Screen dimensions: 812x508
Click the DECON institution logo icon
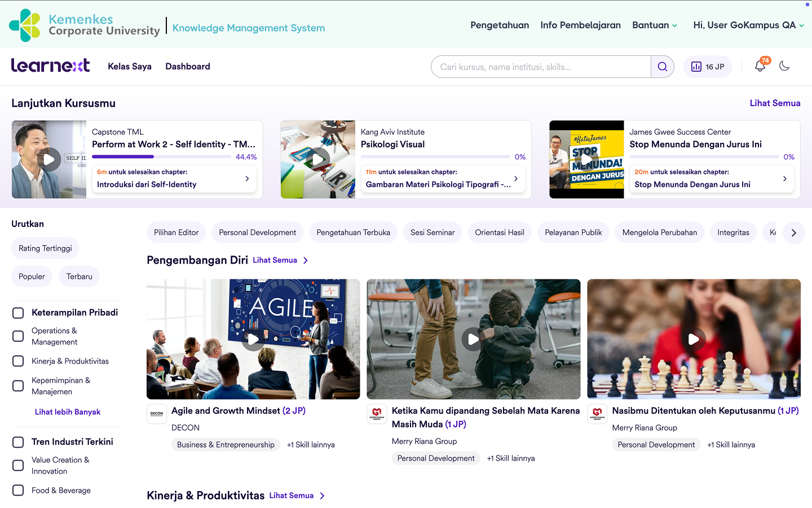tap(157, 414)
